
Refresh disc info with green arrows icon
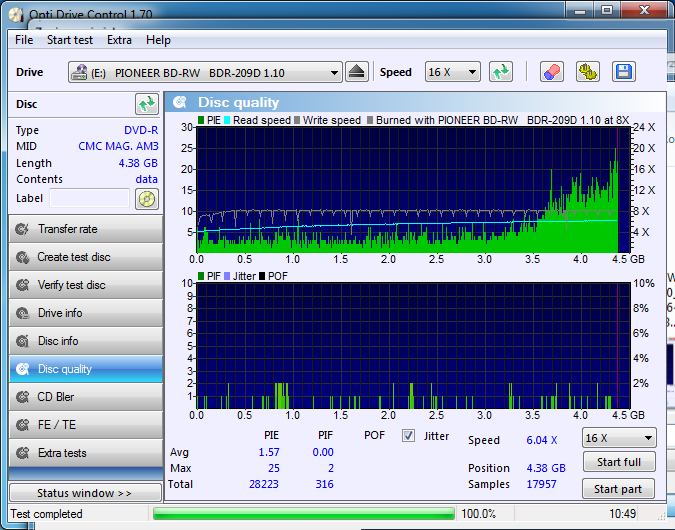point(147,104)
